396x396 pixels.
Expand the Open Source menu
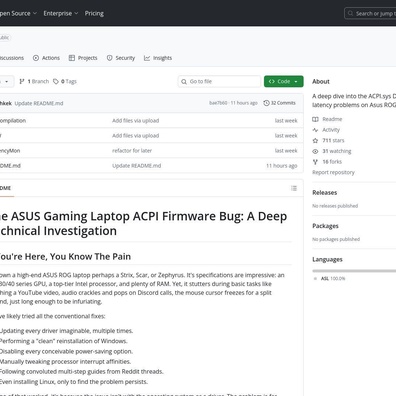click(18, 13)
